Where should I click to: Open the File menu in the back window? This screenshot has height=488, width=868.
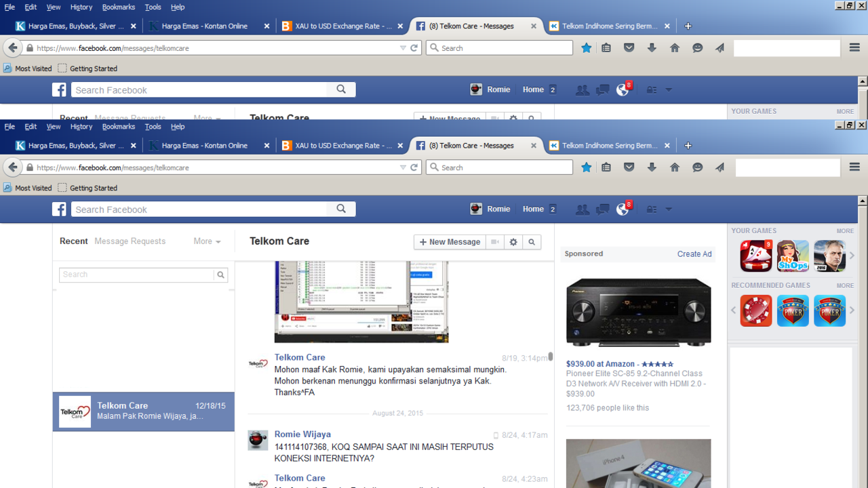point(9,7)
